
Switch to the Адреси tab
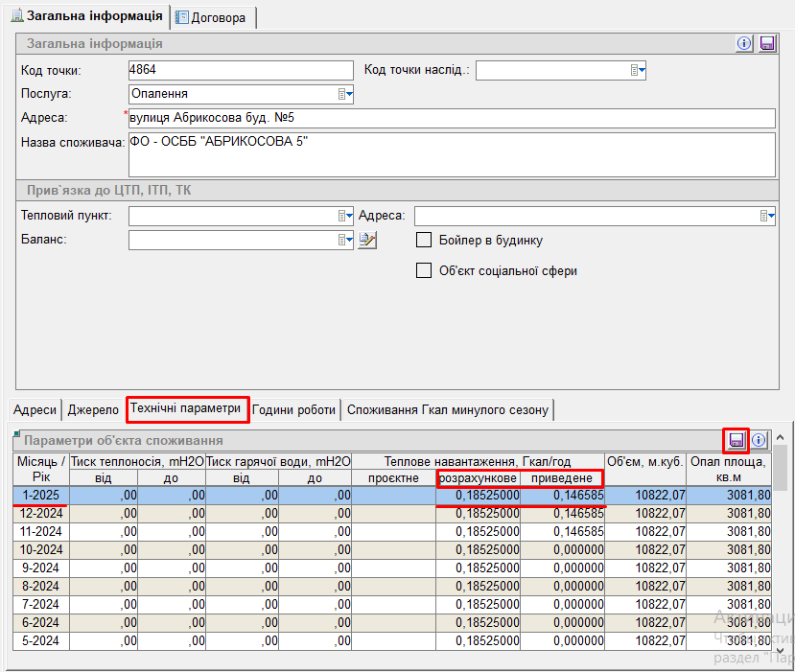(x=35, y=409)
